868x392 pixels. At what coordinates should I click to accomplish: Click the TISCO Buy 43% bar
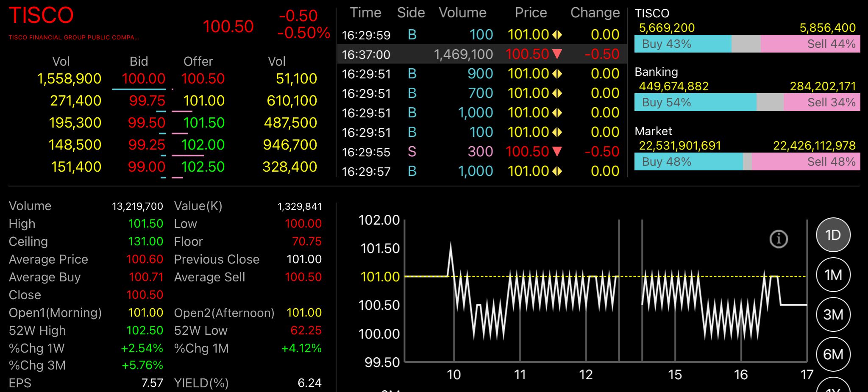pos(683,44)
